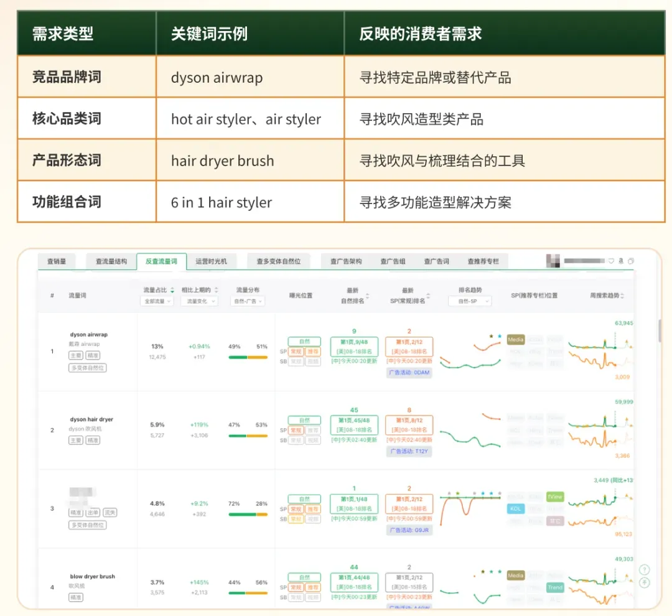
Task: Sort by 流量占比 column arrows
Action: 172,290
